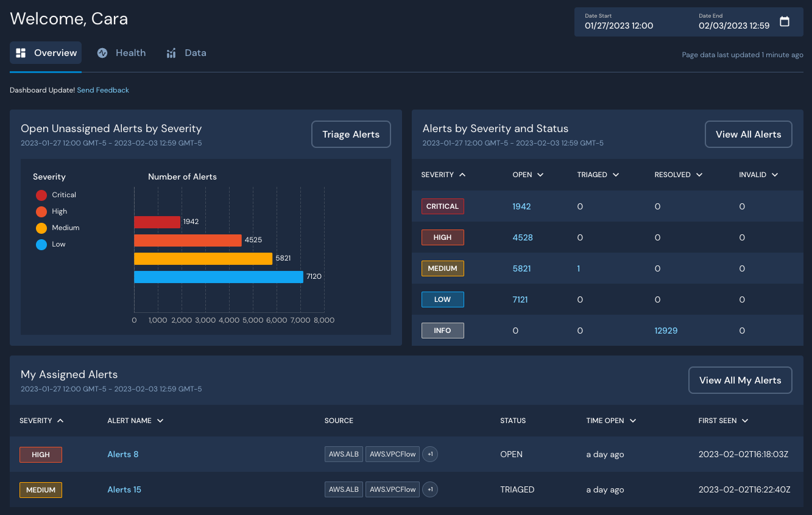This screenshot has height=515, width=812.
Task: Sort by OPEN column chevron
Action: tap(540, 175)
